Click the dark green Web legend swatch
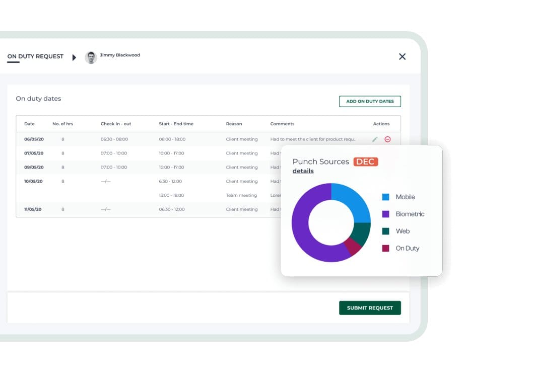The width and height of the screenshot is (533, 392). tap(386, 231)
